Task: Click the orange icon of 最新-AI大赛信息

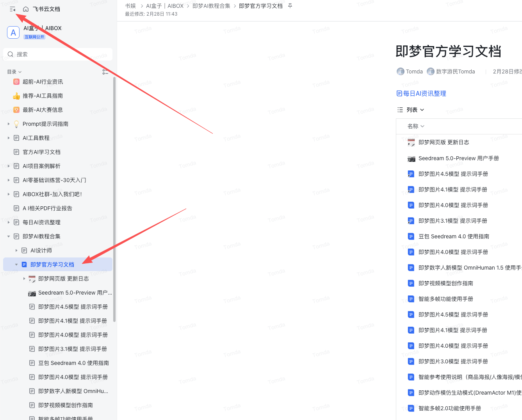Action: click(x=16, y=110)
